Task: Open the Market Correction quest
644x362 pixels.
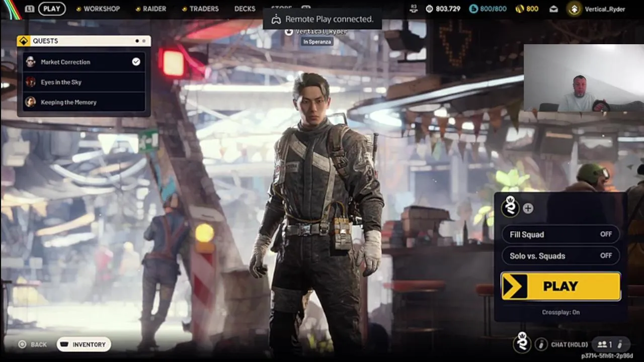Action: [x=84, y=62]
